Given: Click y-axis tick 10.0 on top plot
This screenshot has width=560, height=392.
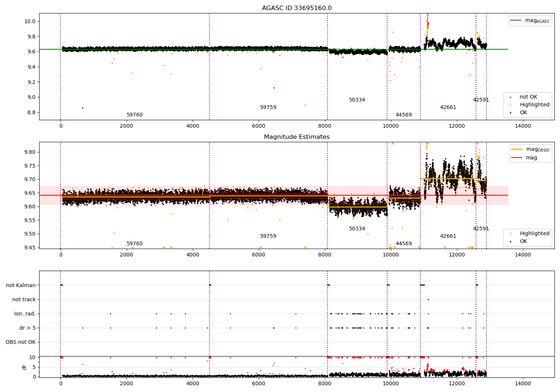Looking at the screenshot, I should pyautogui.click(x=30, y=21).
